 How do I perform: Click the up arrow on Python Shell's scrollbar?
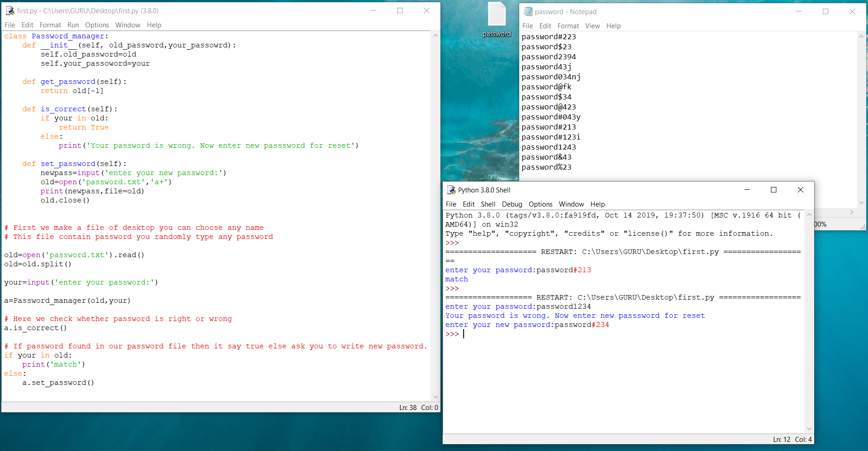click(809, 214)
